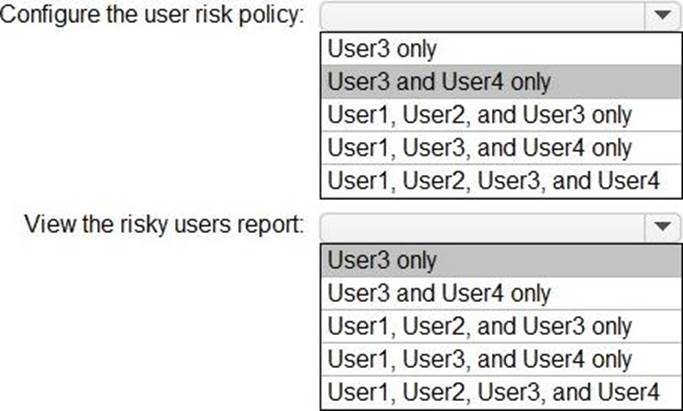The height and width of the screenshot is (411, 683).
Task: Collapse the risky users report option list
Action: [x=661, y=226]
